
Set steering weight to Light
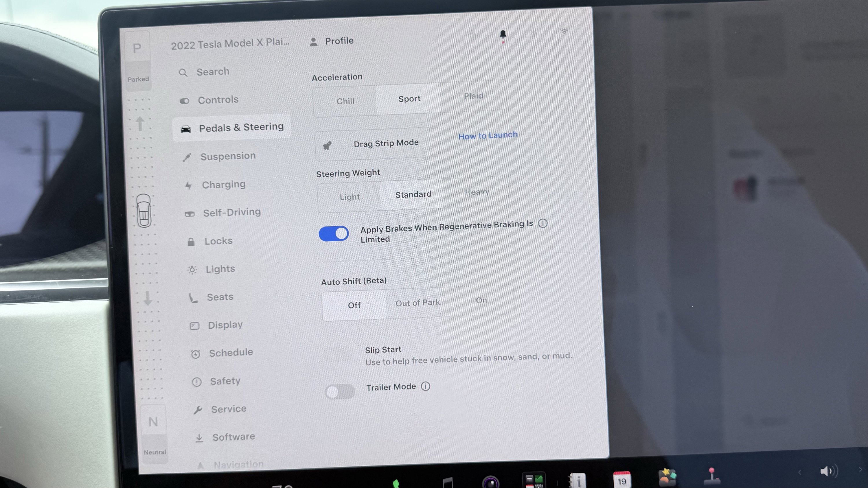[x=350, y=197]
